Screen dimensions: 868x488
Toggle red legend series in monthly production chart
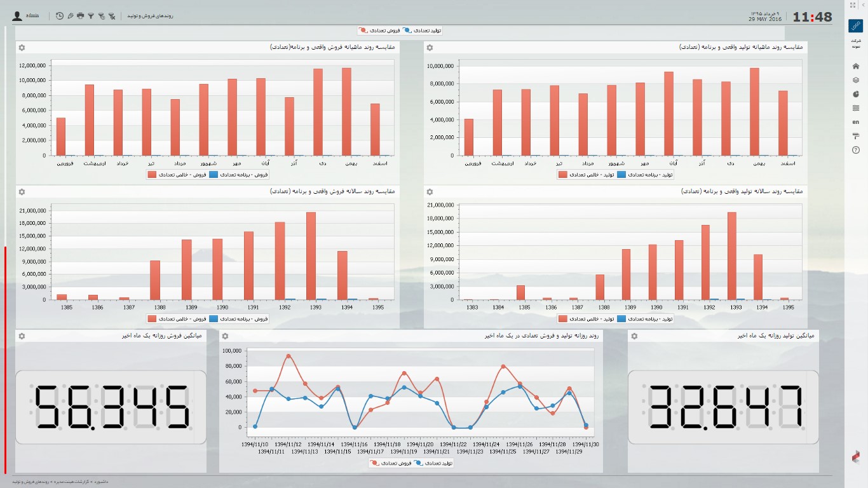(585, 174)
